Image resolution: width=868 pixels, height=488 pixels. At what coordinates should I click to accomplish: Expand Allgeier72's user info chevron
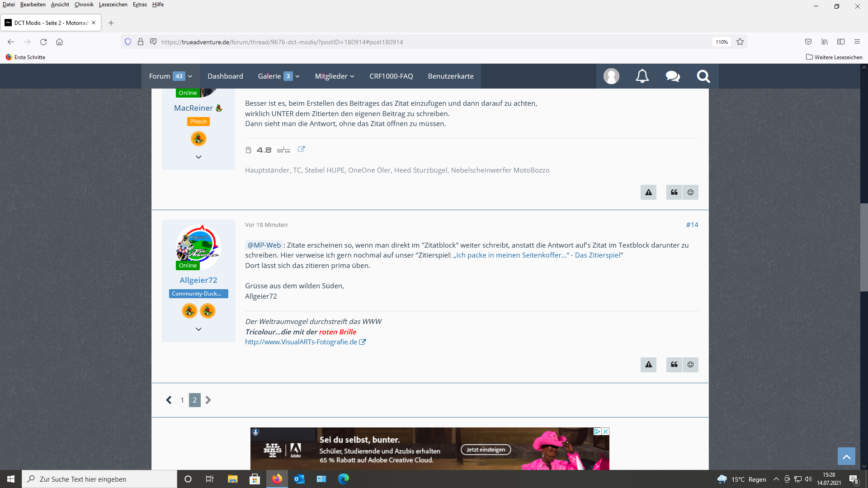click(198, 329)
